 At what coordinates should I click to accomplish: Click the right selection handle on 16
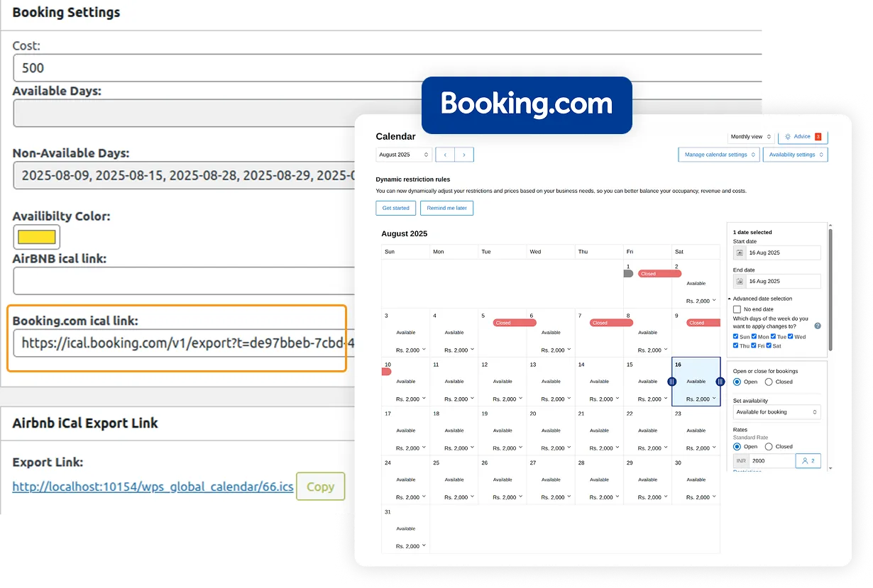[720, 382]
